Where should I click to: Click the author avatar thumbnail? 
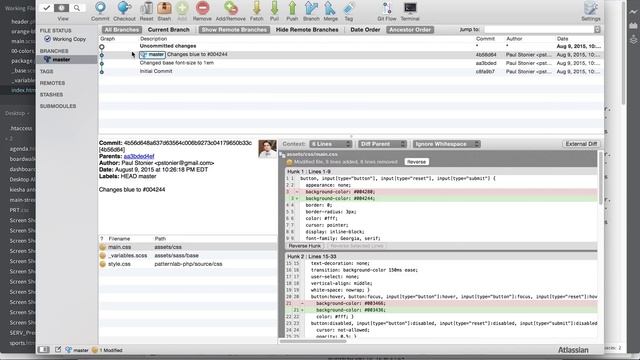pos(267,149)
